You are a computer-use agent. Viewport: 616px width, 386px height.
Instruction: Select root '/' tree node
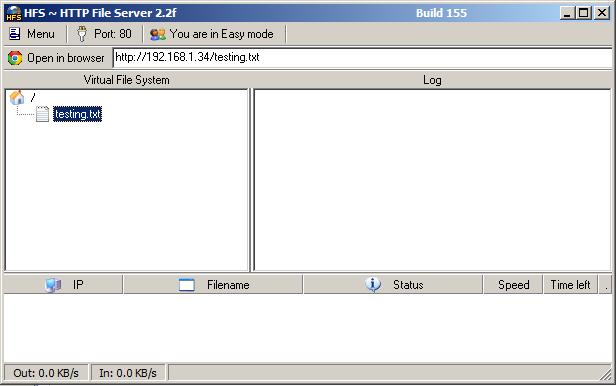[x=33, y=97]
